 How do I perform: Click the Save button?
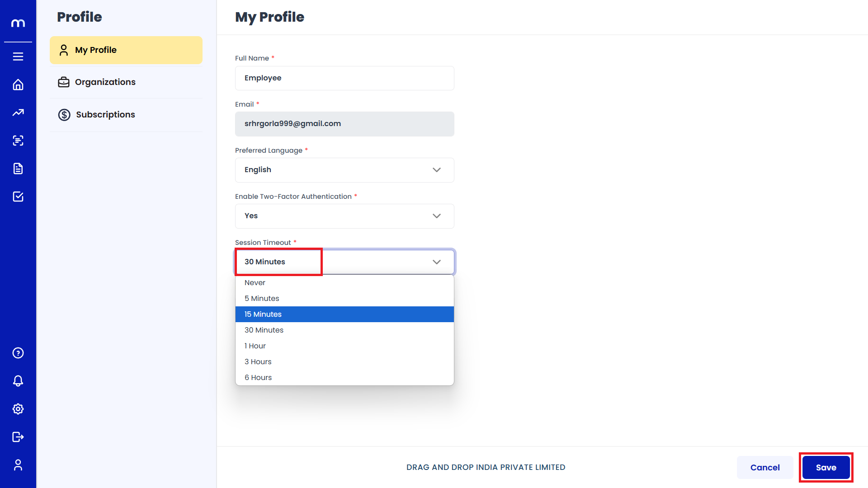[x=826, y=468]
